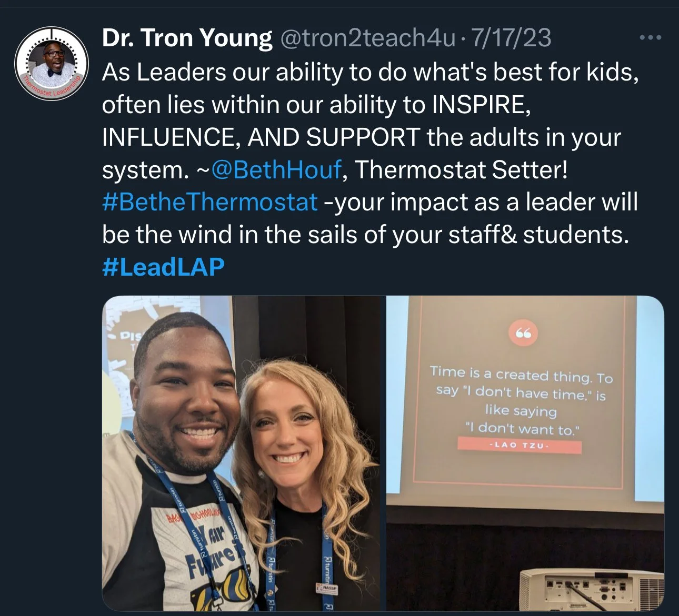Viewport: 679px width, 616px height.
Task: Open the @tron2teach4u handle link
Action: pyautogui.click(x=367, y=38)
